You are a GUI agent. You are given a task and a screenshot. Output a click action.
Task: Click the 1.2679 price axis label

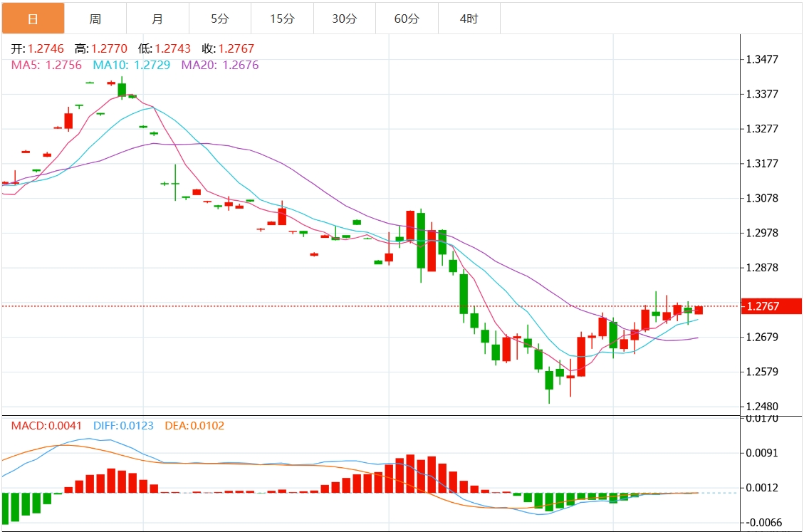pos(762,337)
